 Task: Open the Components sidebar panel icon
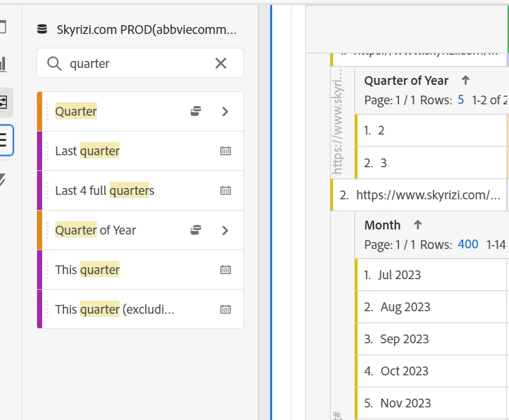click(x=4, y=102)
